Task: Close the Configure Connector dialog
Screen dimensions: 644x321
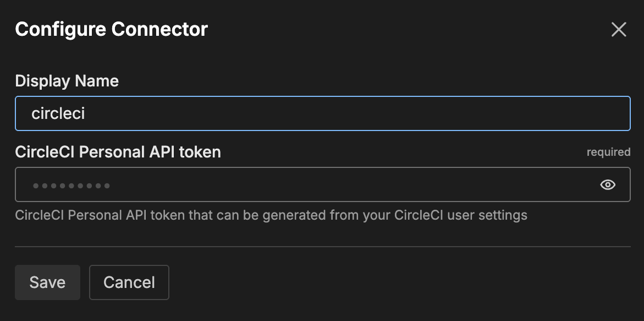Action: pyautogui.click(x=619, y=30)
